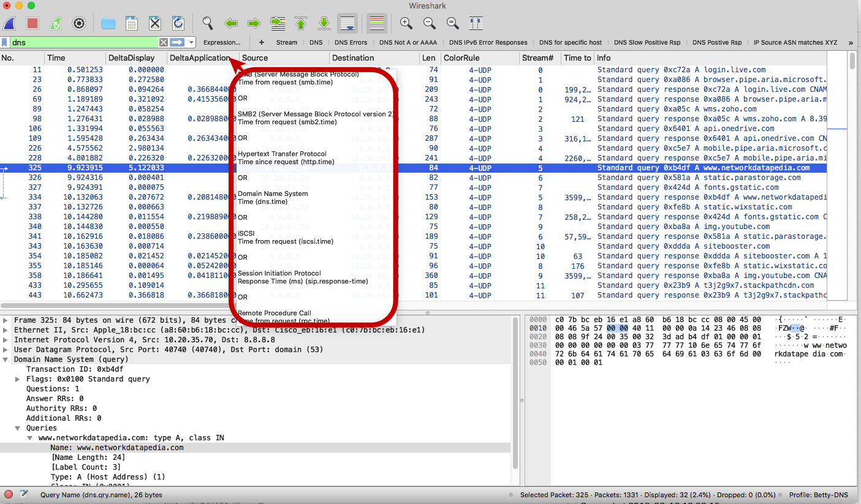The width and height of the screenshot is (861, 504).
Task: Sort by the No. column header
Action: click(23, 58)
